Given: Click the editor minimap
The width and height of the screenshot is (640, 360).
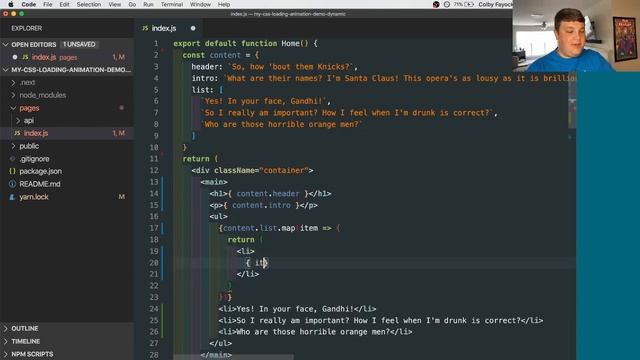Looking at the screenshot, I should (x=572, y=106).
